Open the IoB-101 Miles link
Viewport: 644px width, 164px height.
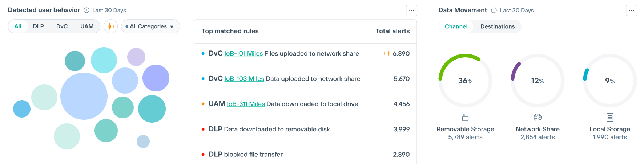(243, 54)
